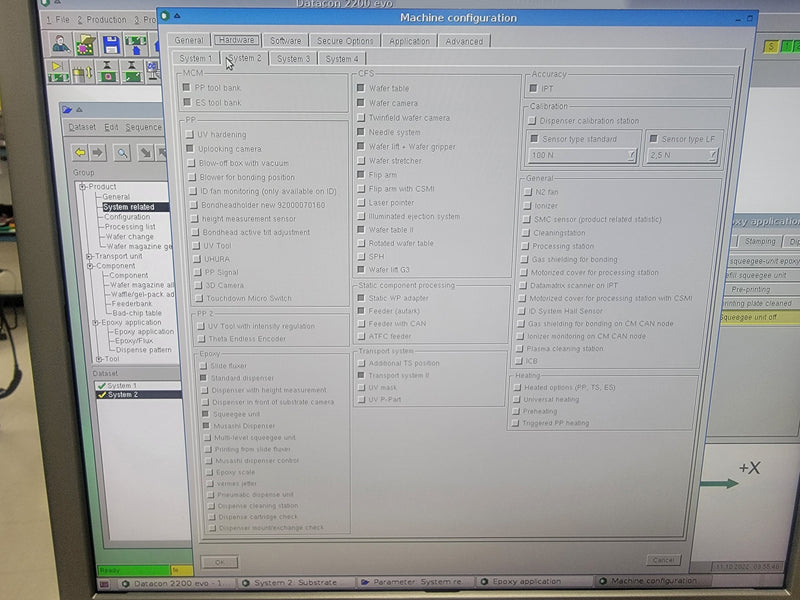
Task: Click the yellow S status indicator icon
Action: [x=771, y=47]
